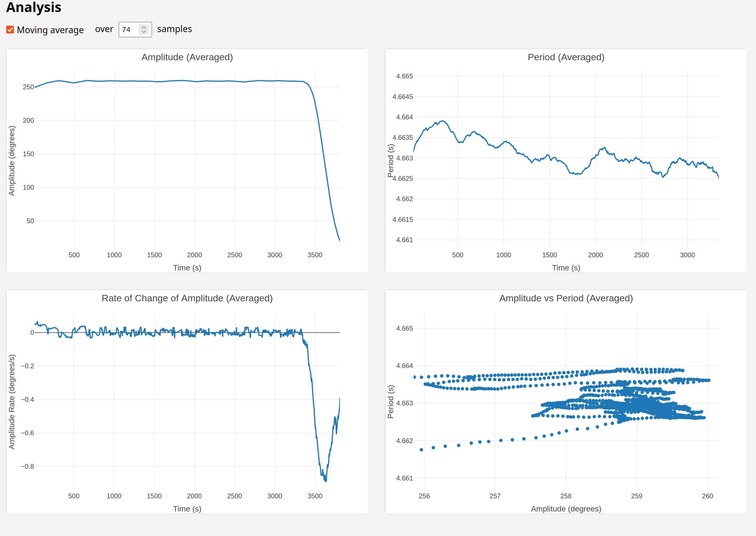
Task: Click the Rate of Change of Amplitude title
Action: point(187,298)
